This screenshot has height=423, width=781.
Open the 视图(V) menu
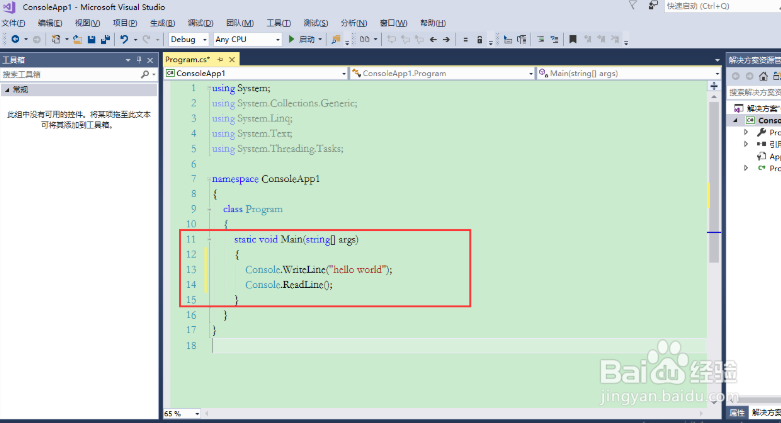pyautogui.click(x=87, y=23)
